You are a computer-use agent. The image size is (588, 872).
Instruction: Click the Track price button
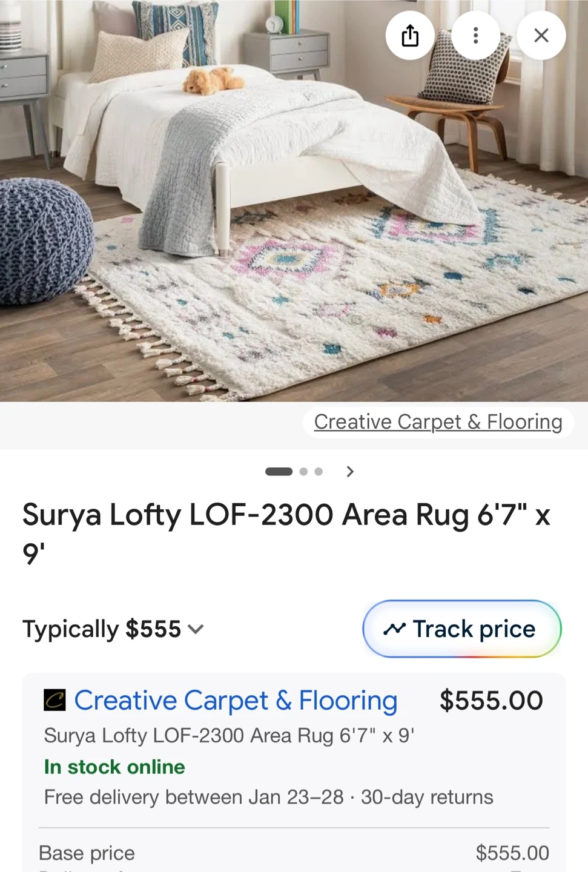(x=462, y=629)
